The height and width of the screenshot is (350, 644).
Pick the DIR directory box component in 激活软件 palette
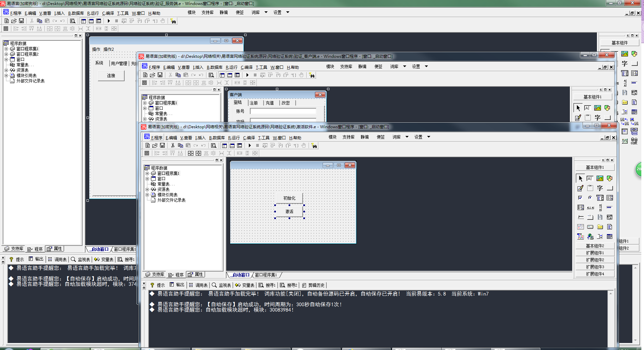(x=600, y=227)
